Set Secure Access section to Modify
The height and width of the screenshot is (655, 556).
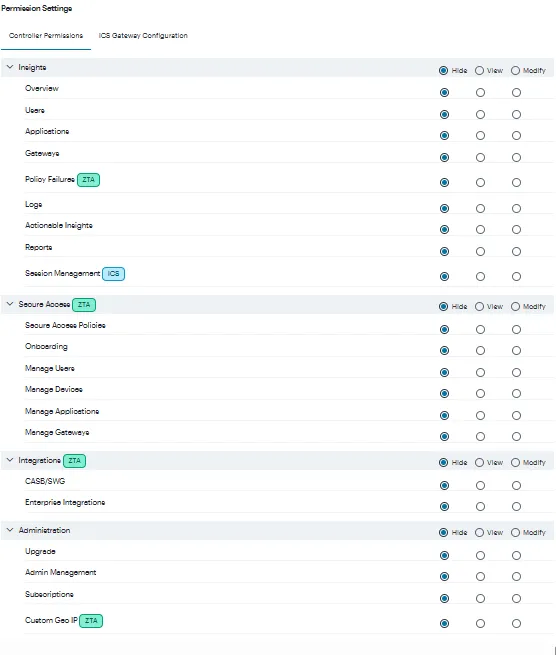tap(515, 307)
